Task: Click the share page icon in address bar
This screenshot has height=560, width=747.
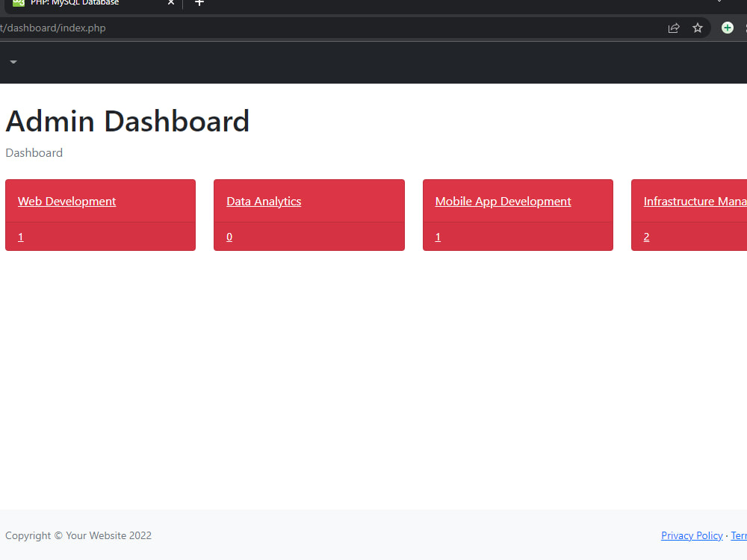Action: pos(674,28)
